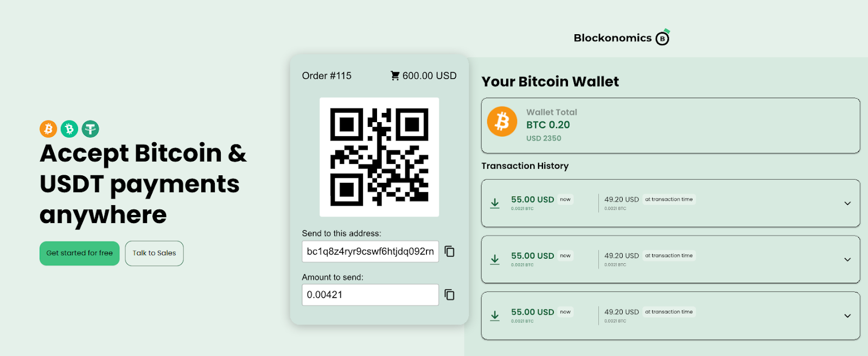868x356 pixels.
Task: Expand the first transaction history row
Action: 847,204
